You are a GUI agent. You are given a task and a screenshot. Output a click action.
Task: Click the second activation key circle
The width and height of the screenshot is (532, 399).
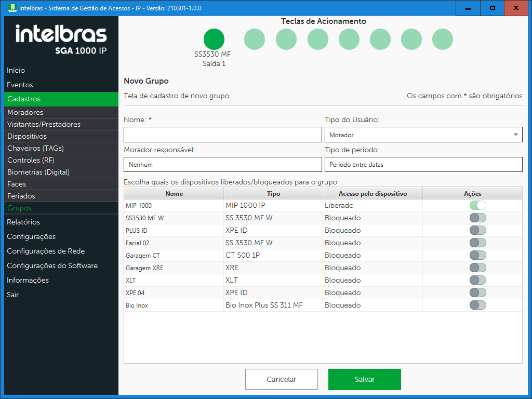pyautogui.click(x=255, y=39)
